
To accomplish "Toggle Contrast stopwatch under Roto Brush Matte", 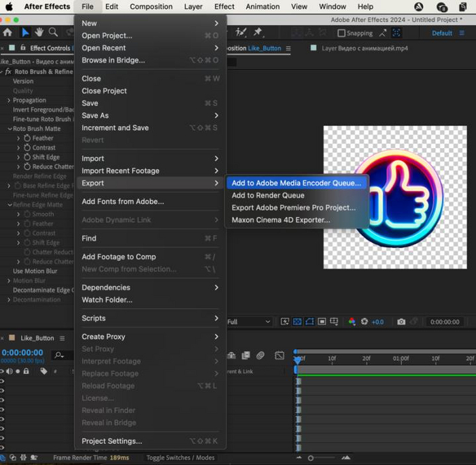I will tap(27, 148).
